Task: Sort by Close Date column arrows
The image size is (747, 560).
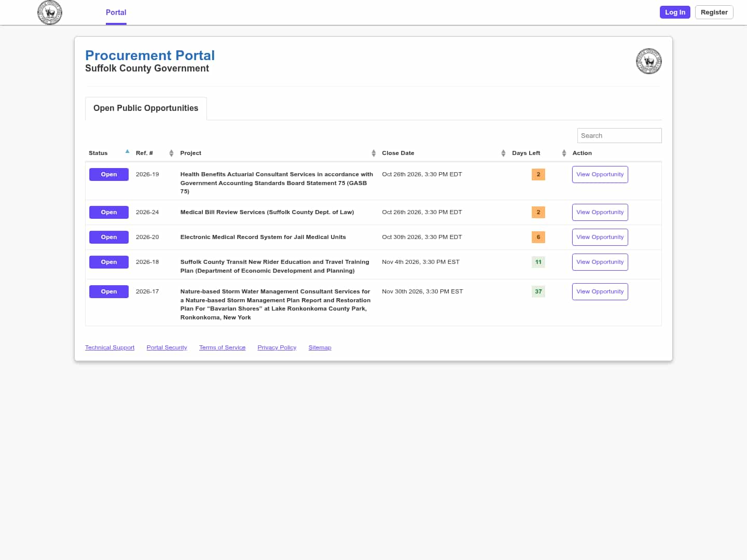Action: (503, 153)
